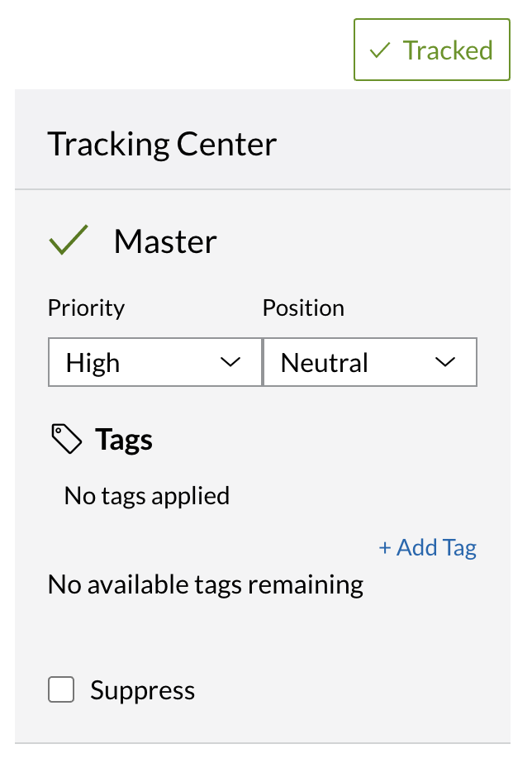Expand the Priority selector to change High
Screen dimensions: 532x782
pyautogui.click(x=154, y=362)
